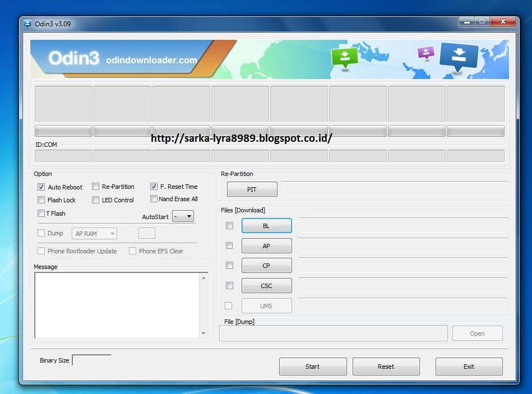Enable the T Flash checkbox

pyautogui.click(x=41, y=214)
